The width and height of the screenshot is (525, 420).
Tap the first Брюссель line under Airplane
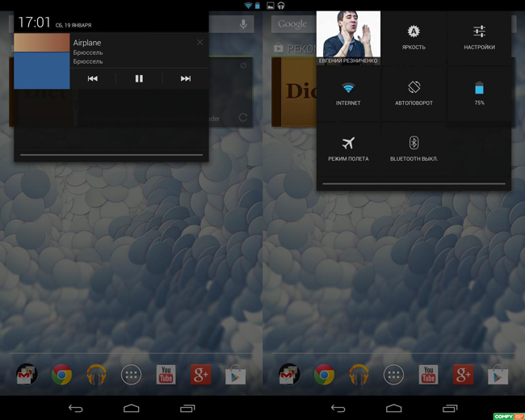pos(88,52)
